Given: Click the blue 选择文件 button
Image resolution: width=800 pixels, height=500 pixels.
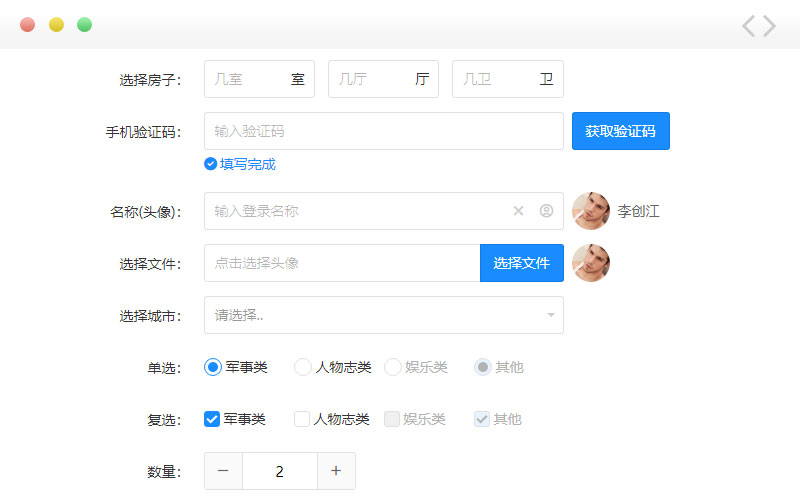Looking at the screenshot, I should 521,263.
